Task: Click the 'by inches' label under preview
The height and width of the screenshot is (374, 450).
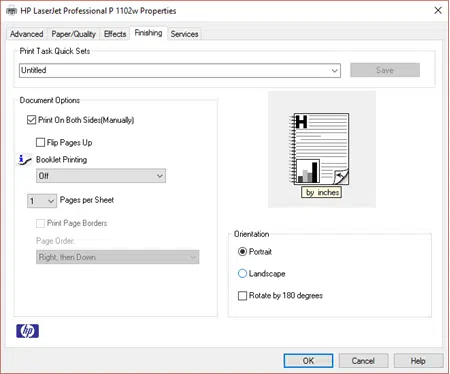Action: (x=322, y=192)
